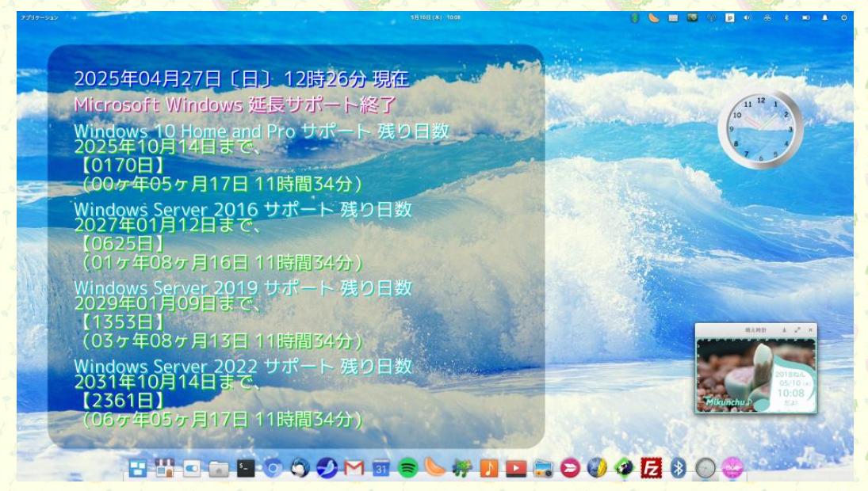Open the battery indicator in top panel

click(x=806, y=17)
